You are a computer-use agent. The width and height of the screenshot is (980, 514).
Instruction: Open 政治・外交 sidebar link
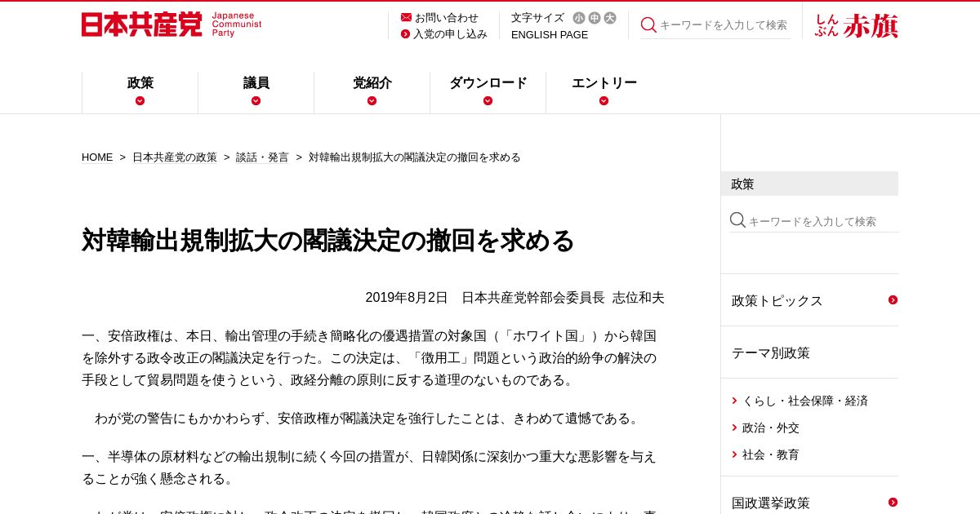tap(771, 428)
